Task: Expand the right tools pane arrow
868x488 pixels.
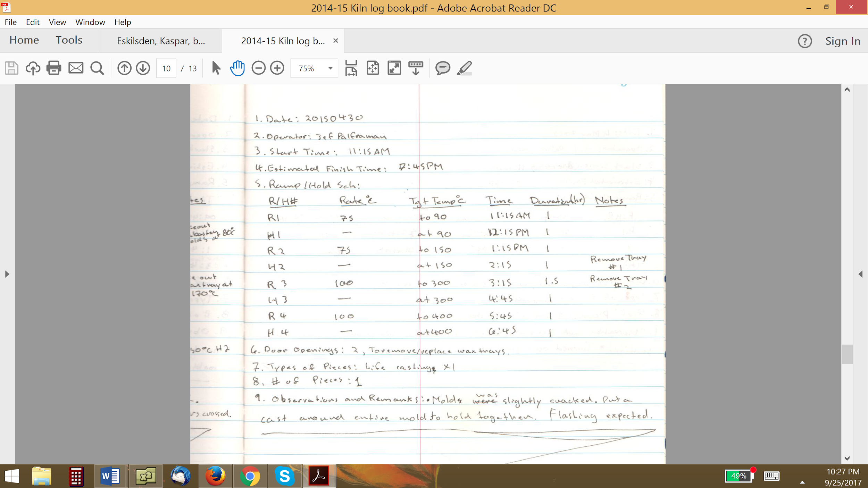Action: [860, 274]
